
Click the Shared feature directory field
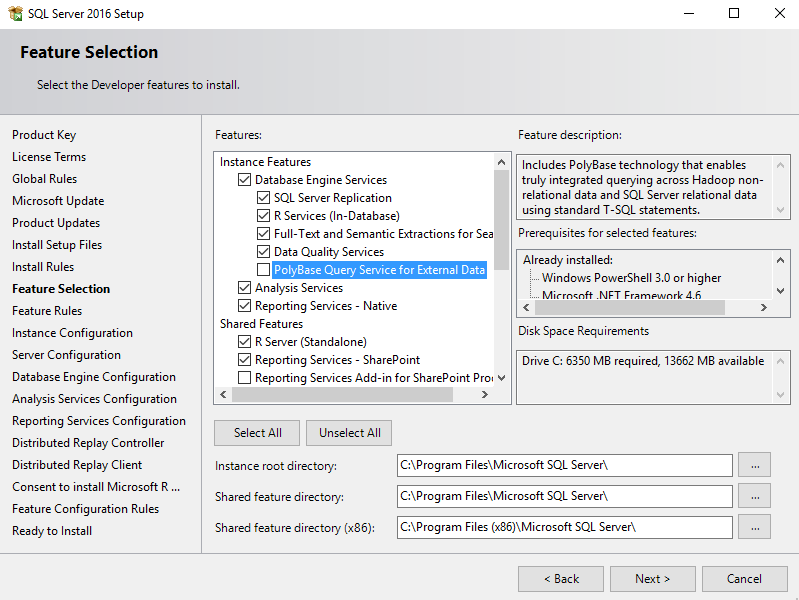pyautogui.click(x=565, y=496)
